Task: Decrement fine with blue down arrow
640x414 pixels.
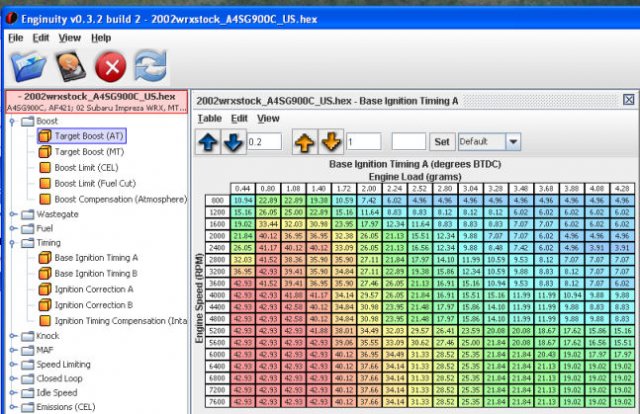Action: coord(233,142)
